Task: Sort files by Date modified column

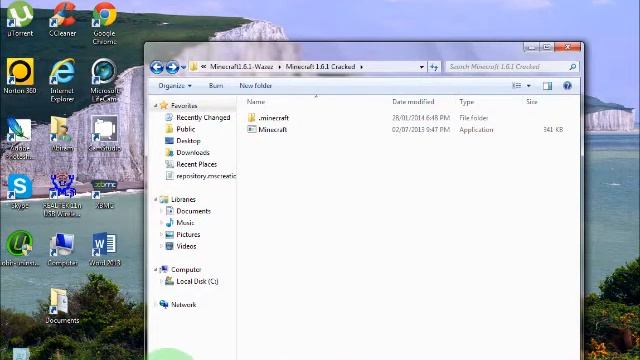Action: [x=413, y=102]
